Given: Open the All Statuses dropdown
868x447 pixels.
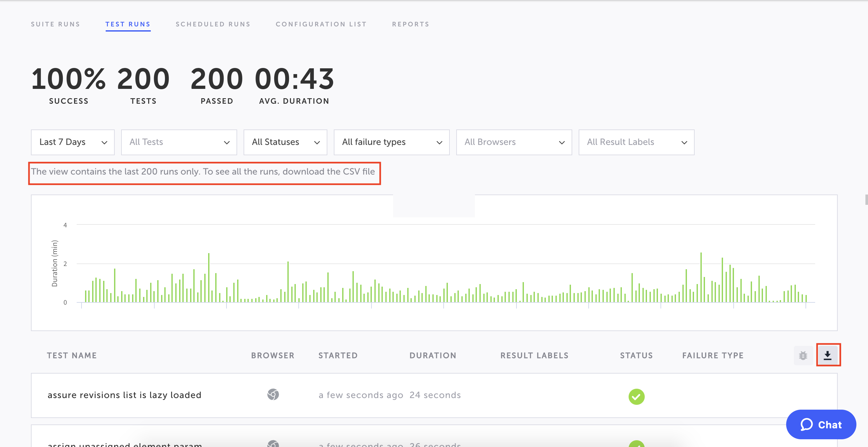Looking at the screenshot, I should pos(285,142).
